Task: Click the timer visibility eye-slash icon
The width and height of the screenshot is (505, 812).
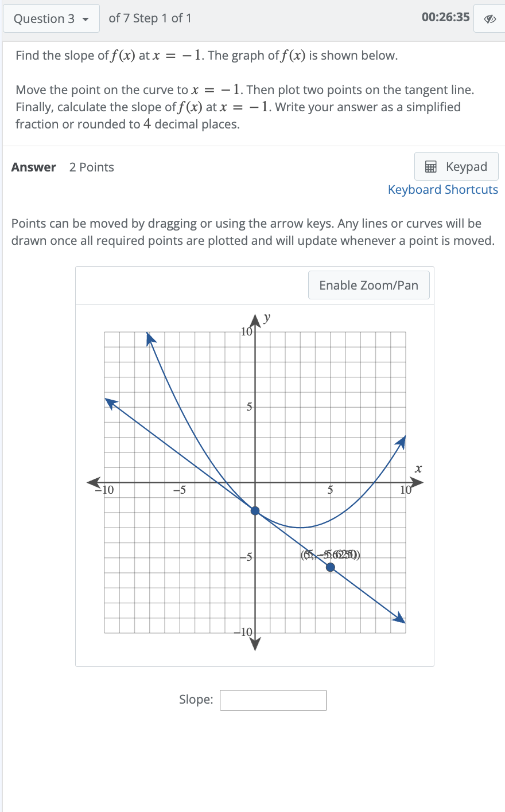Action: point(489,18)
